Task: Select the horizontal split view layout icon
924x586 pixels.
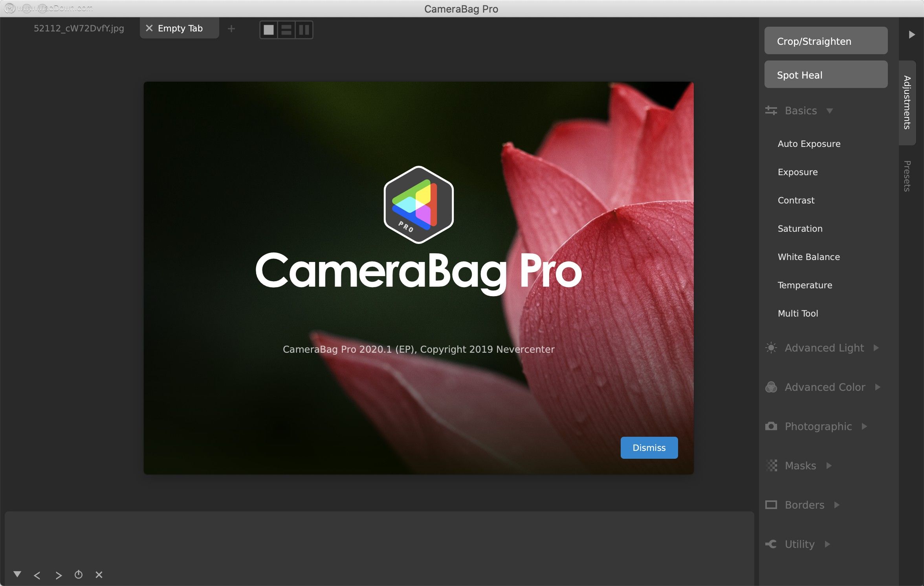Action: 286,30
